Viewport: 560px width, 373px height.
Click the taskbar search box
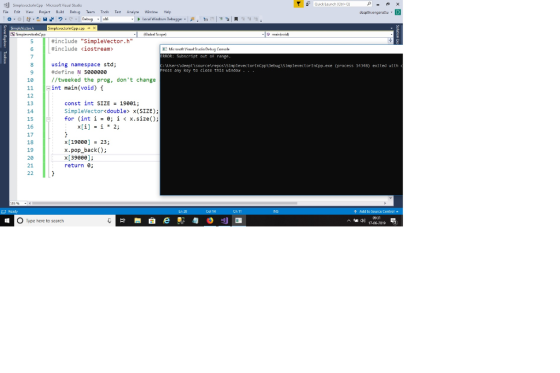tap(65, 221)
